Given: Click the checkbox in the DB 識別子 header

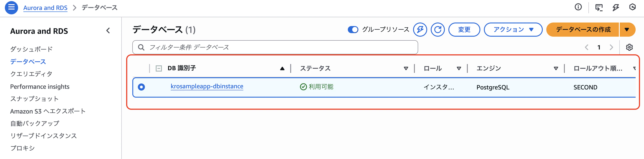Looking at the screenshot, I should click(159, 68).
